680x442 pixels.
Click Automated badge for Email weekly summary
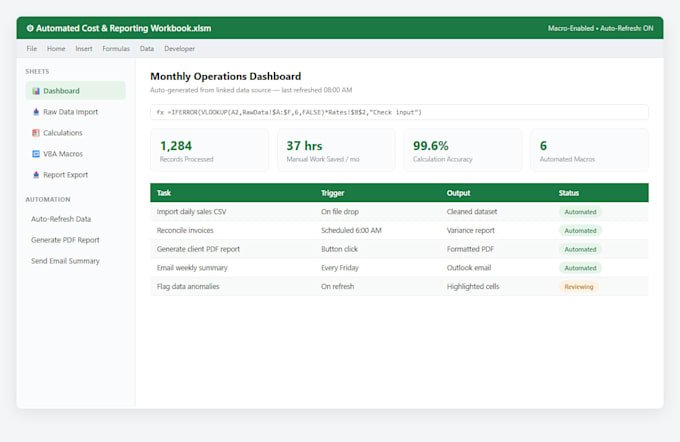pos(580,268)
